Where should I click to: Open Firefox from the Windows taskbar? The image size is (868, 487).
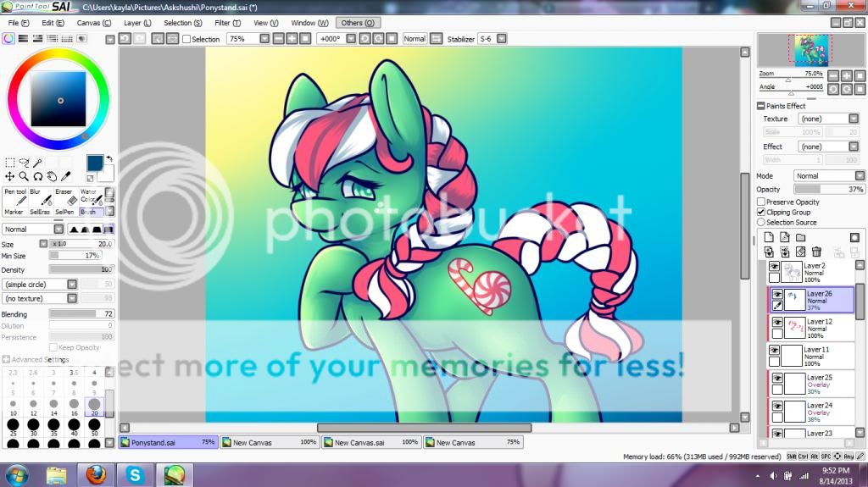[x=94, y=474]
